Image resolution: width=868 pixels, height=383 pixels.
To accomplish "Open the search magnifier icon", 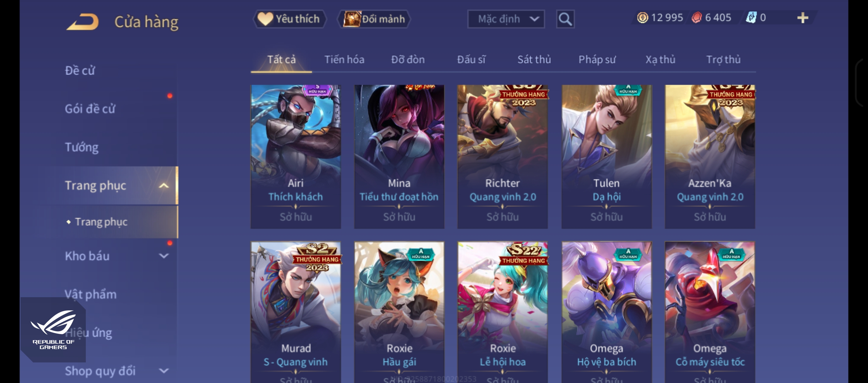I will (x=565, y=19).
